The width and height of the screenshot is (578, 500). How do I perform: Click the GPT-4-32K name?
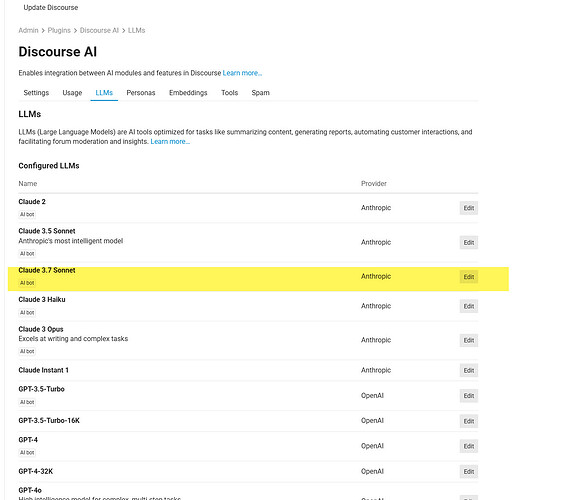36,471
